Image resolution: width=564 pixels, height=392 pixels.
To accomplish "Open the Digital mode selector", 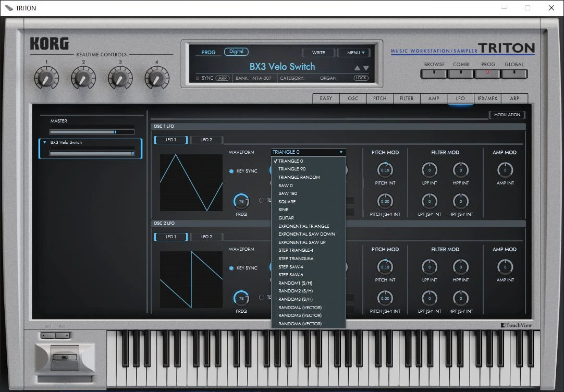I will coord(236,52).
